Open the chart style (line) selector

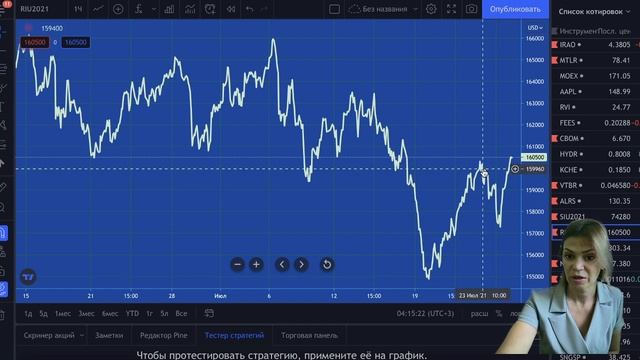(x=98, y=9)
